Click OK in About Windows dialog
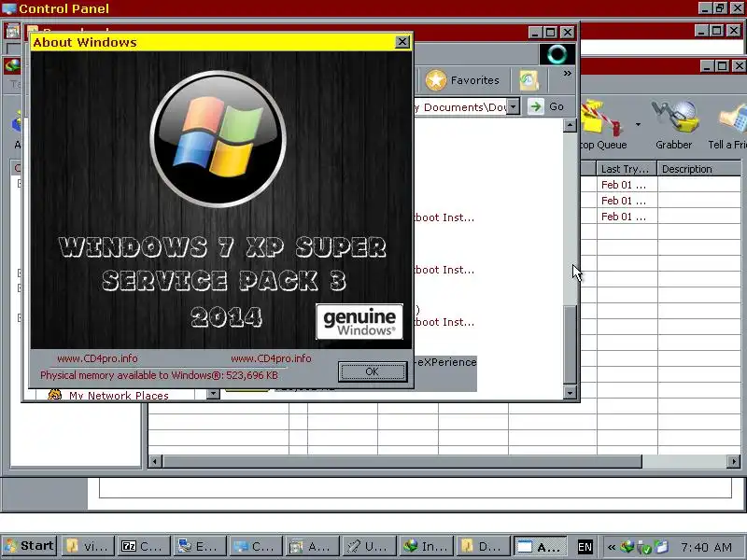Image resolution: width=747 pixels, height=560 pixels. pos(372,371)
